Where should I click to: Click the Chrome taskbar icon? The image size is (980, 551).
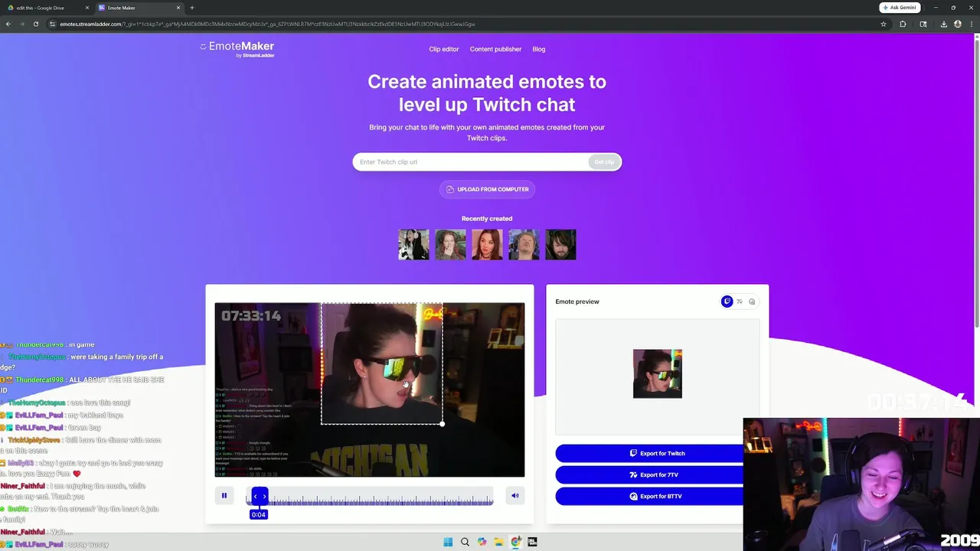pyautogui.click(x=515, y=542)
